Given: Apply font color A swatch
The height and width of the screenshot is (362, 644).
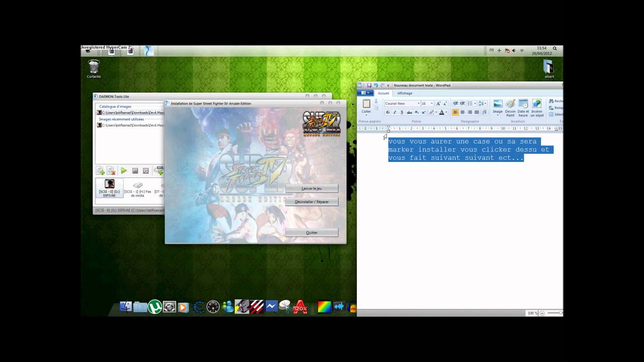Looking at the screenshot, I should click(x=442, y=112).
